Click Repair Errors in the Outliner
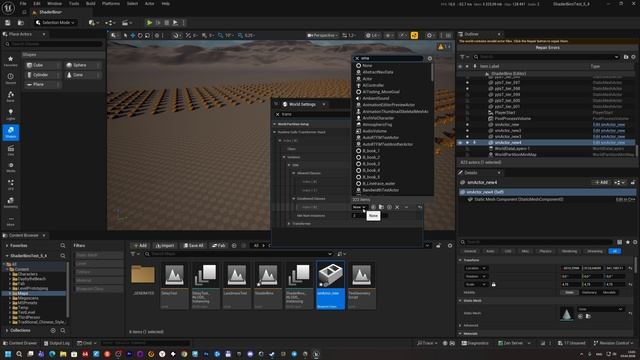The height and width of the screenshot is (360, 640). 547,48
